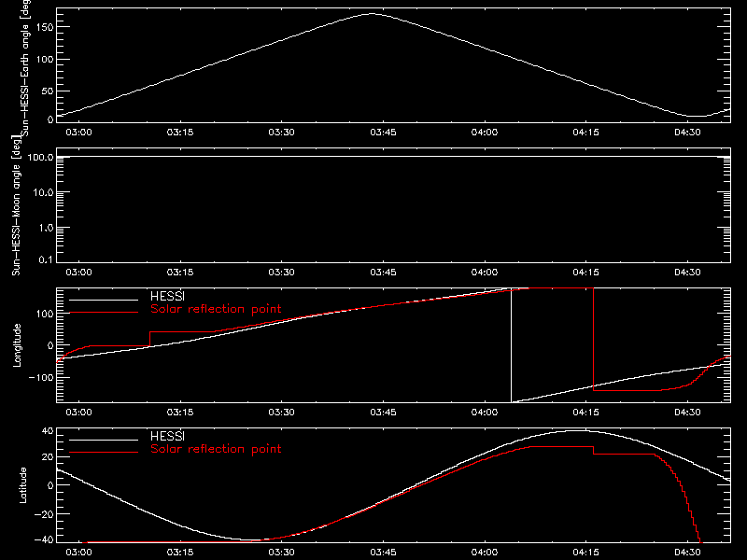Select 'Solar reflection point' legend in Longitude plot
Screen dimensions: 747x560
(216, 309)
